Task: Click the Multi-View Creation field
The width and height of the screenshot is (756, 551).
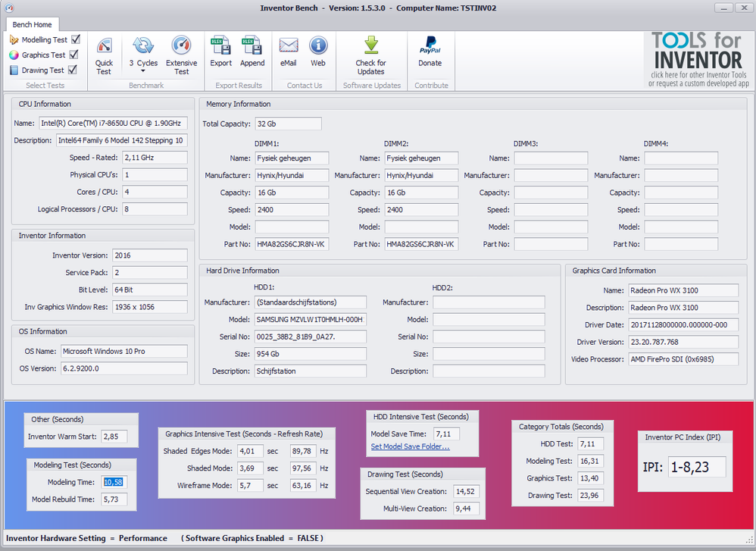Action: coord(466,509)
